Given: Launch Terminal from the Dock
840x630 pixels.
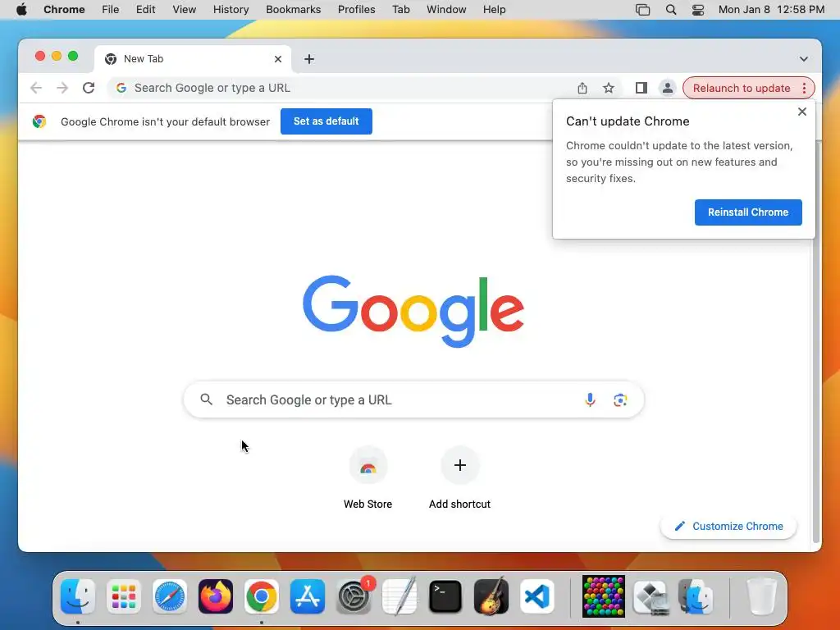Looking at the screenshot, I should pos(445,596).
